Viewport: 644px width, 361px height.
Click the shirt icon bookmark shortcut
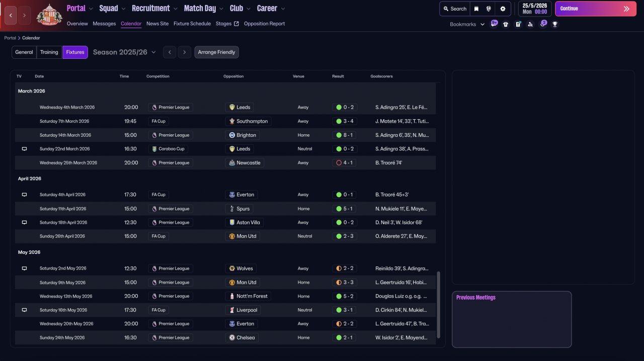point(506,24)
